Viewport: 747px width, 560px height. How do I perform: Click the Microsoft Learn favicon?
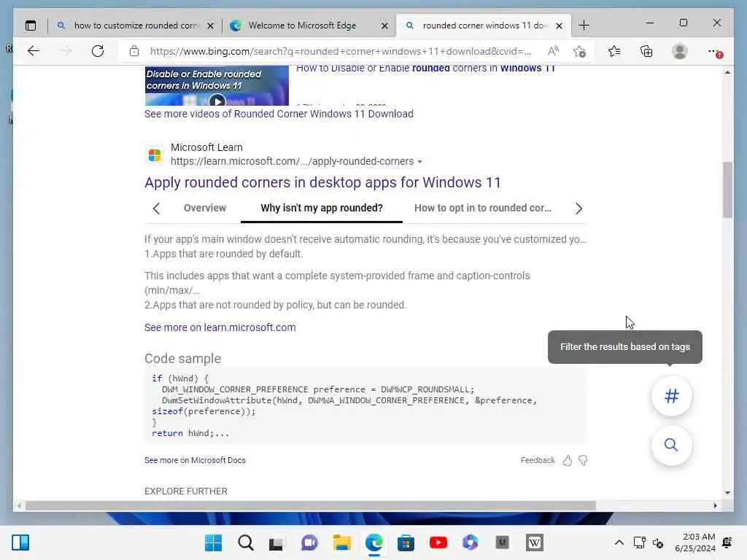[155, 155]
